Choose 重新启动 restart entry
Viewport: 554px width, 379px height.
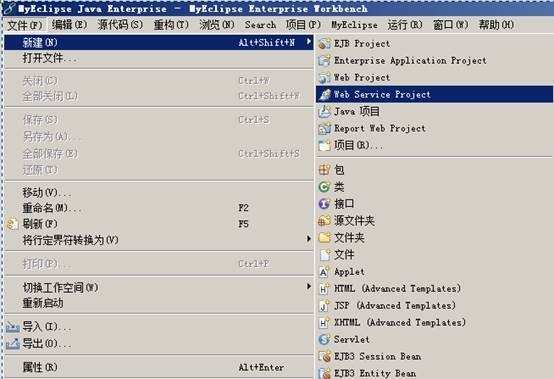coord(158,303)
